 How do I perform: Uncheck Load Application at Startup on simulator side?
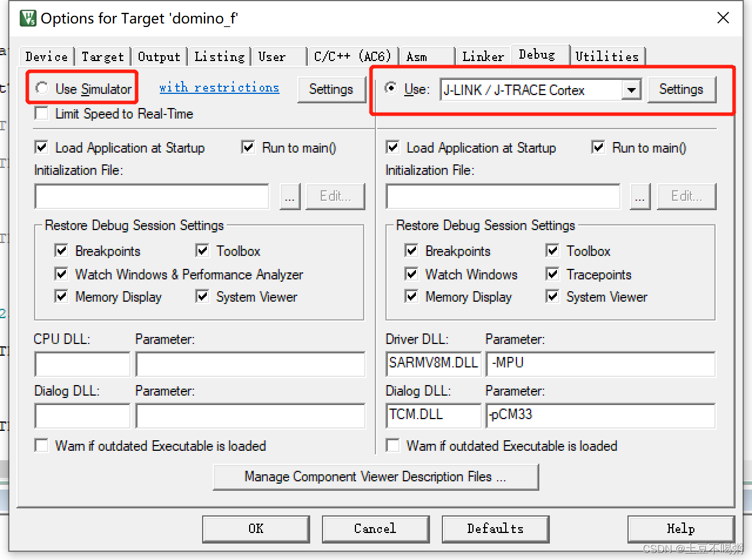pos(41,147)
